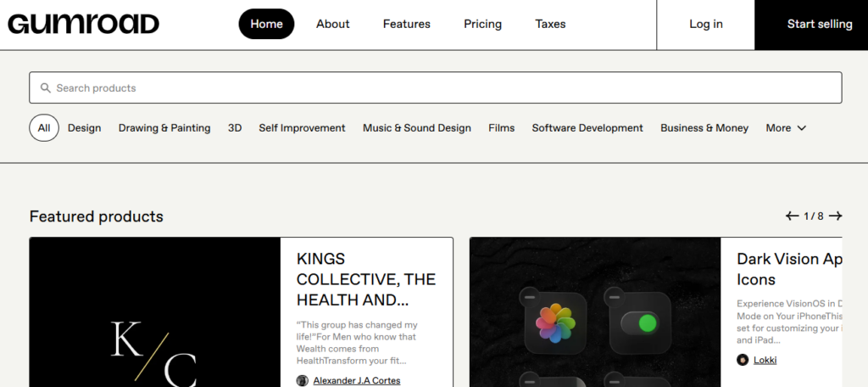Viewport: 868px width, 387px height.
Task: Select the Self Improvement category
Action: pos(302,128)
